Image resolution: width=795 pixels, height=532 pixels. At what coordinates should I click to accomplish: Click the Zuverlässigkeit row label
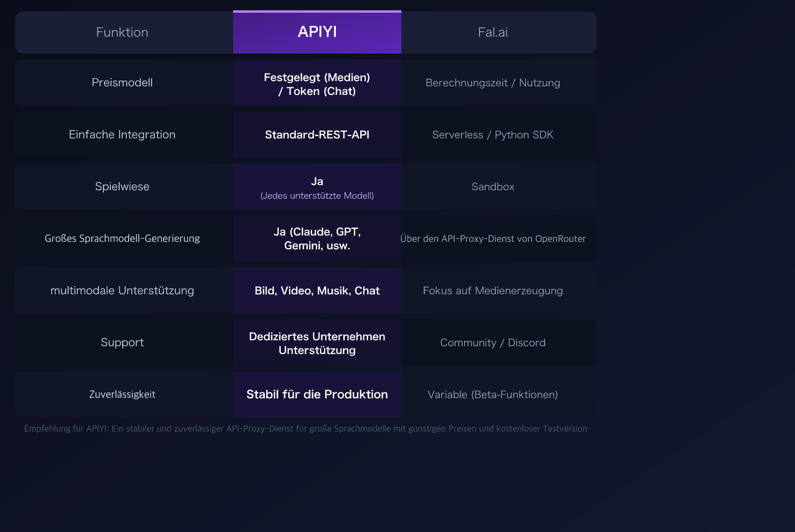click(122, 394)
